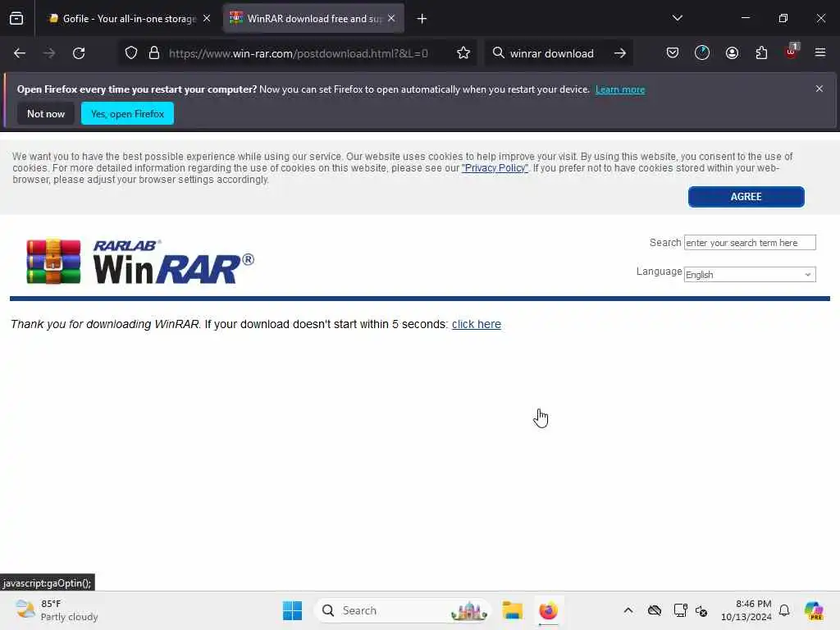Image resolution: width=840 pixels, height=630 pixels.
Task: Launch Copilot preview from the taskbar
Action: [814, 610]
